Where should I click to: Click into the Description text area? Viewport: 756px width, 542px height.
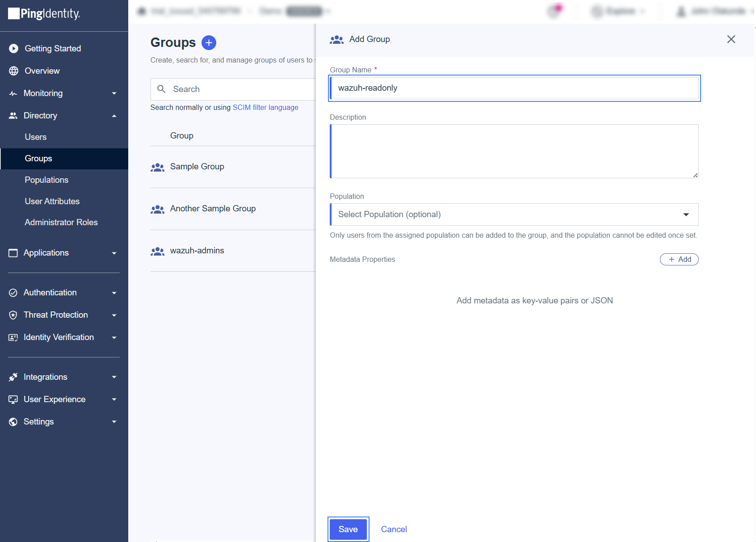(514, 151)
